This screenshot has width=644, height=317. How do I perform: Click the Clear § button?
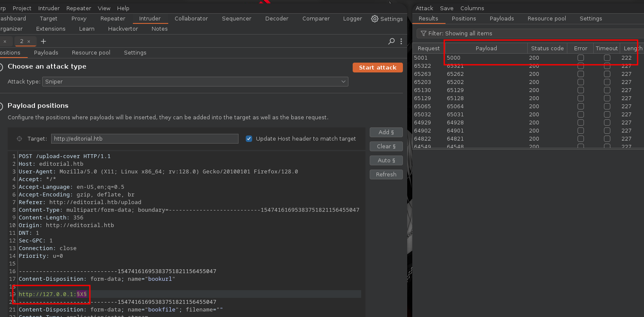point(386,146)
